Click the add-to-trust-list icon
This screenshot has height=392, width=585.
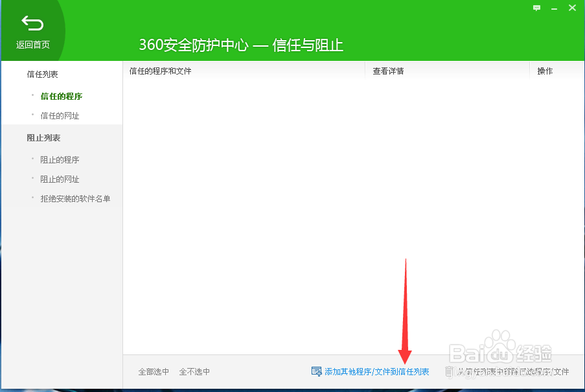[x=316, y=371]
